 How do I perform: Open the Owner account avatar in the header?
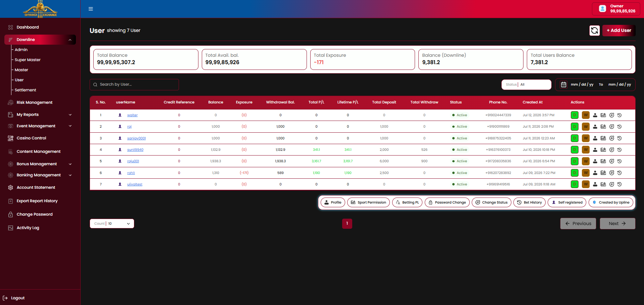pos(602,9)
